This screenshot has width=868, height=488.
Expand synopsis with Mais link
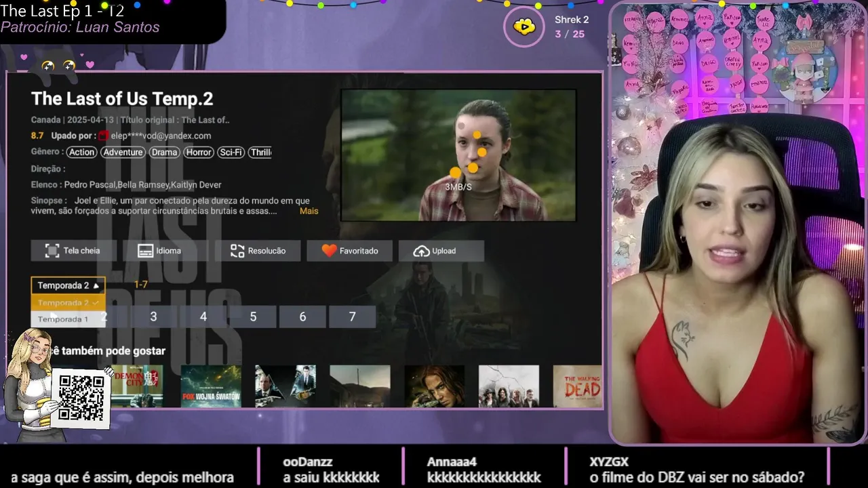[309, 211]
